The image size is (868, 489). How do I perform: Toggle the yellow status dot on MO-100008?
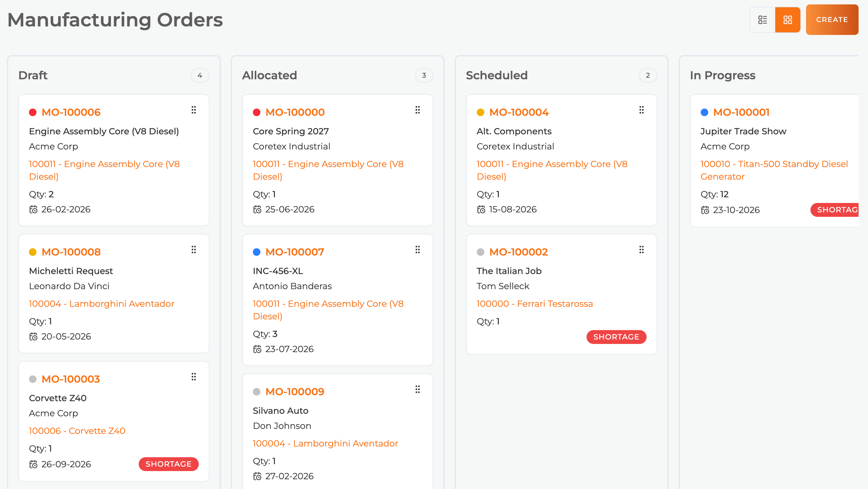[x=33, y=252]
